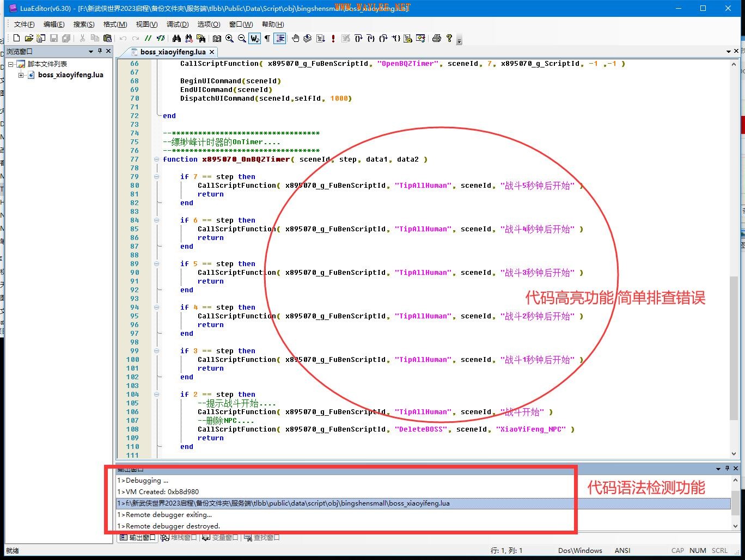Close the 浏览窗口 panel

coord(108,51)
